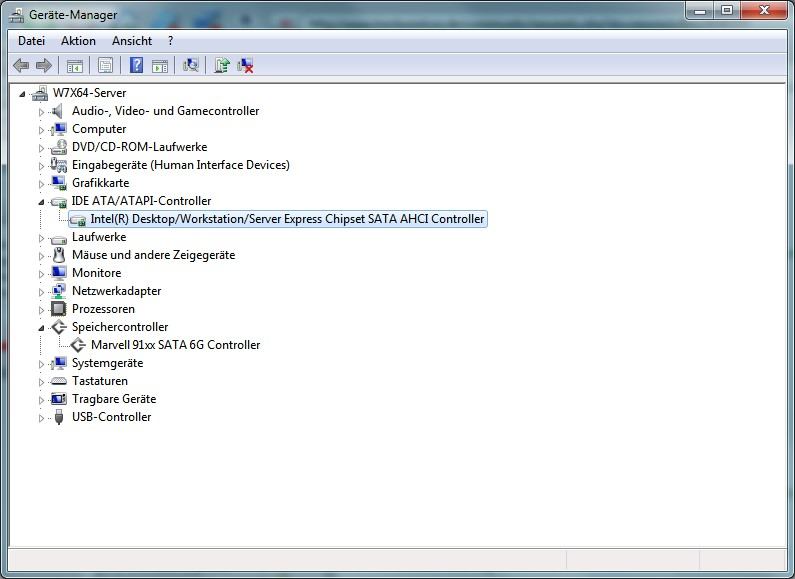Click the USB-Controller plug icon
This screenshot has width=795, height=579.
(59, 417)
